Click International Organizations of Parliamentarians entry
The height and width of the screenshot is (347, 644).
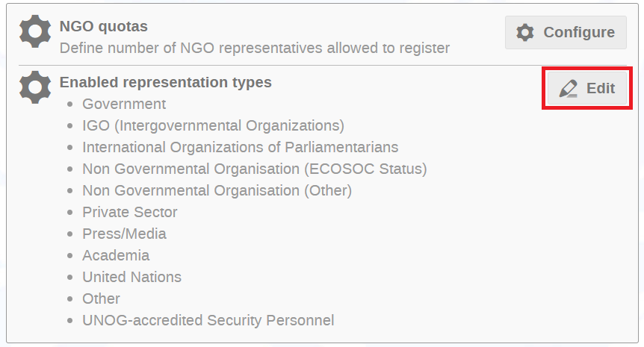pyautogui.click(x=241, y=147)
